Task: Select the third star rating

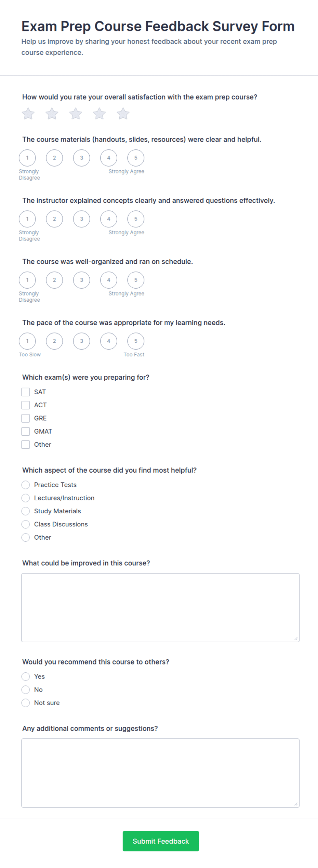Action: point(76,114)
